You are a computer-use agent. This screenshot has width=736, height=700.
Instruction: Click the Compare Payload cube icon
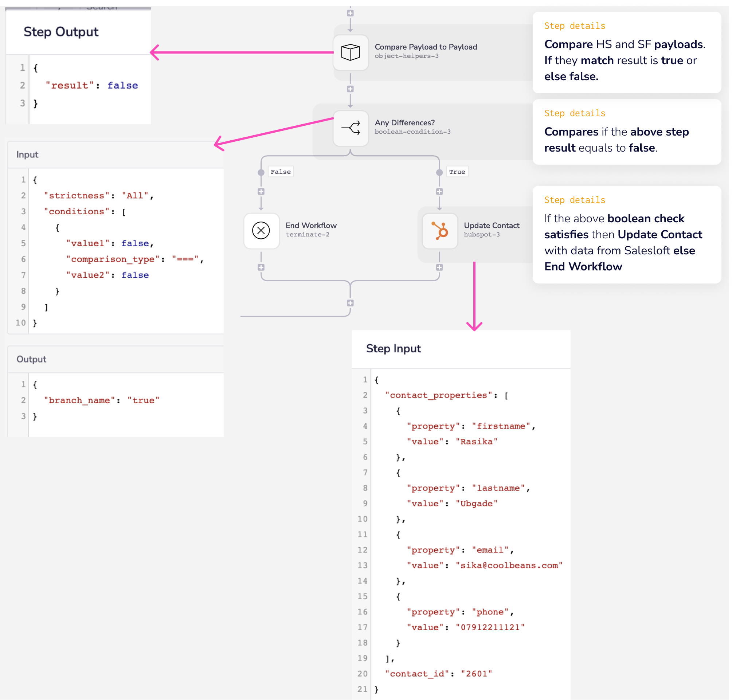350,52
